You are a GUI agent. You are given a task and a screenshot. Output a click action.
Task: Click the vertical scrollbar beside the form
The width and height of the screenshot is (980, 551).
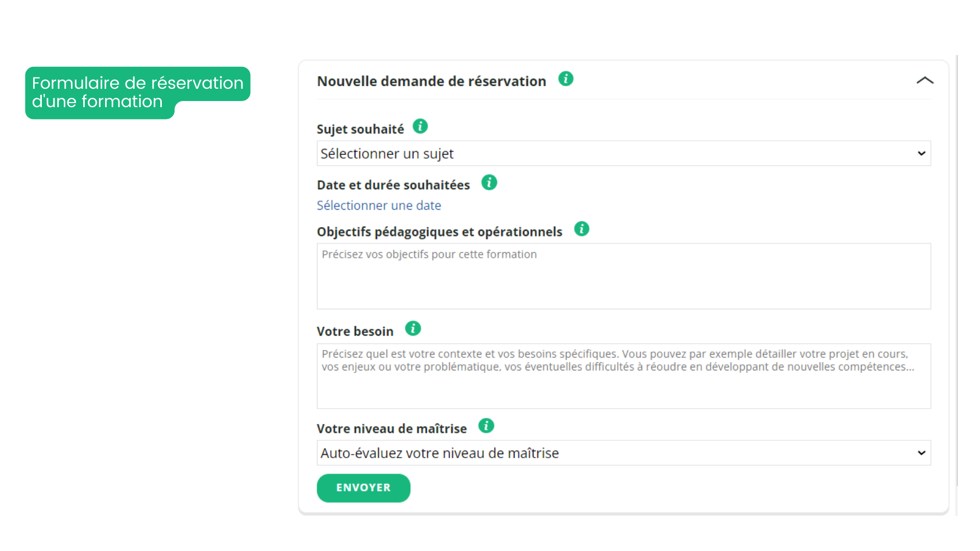[957, 270]
